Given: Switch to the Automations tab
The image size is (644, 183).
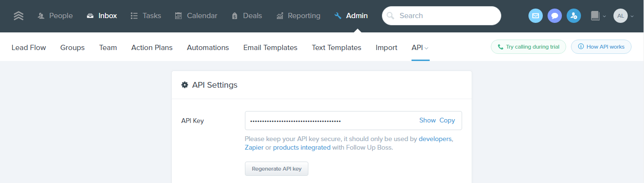Looking at the screenshot, I should 208,48.
